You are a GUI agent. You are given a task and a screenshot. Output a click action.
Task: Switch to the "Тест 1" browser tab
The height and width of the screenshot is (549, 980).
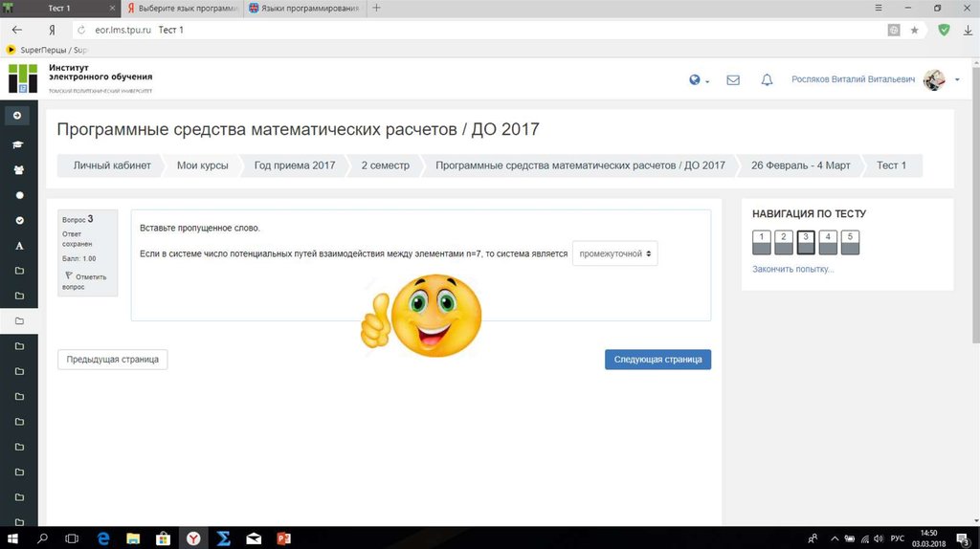click(59, 8)
